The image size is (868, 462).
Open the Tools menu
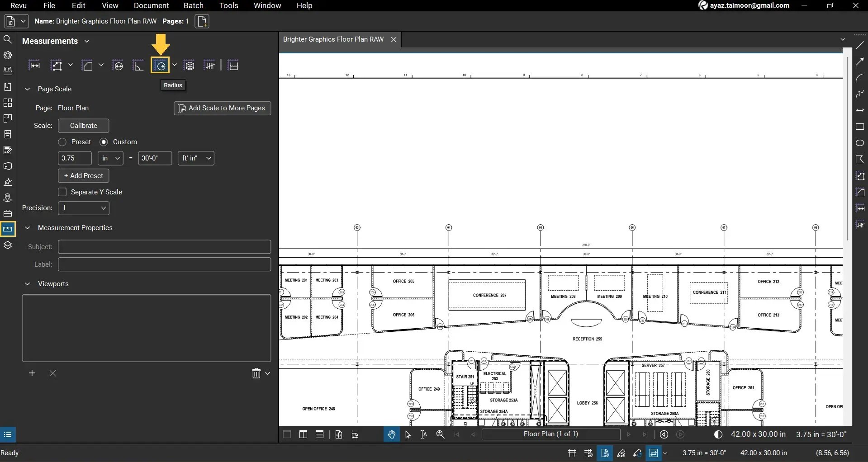coord(228,5)
